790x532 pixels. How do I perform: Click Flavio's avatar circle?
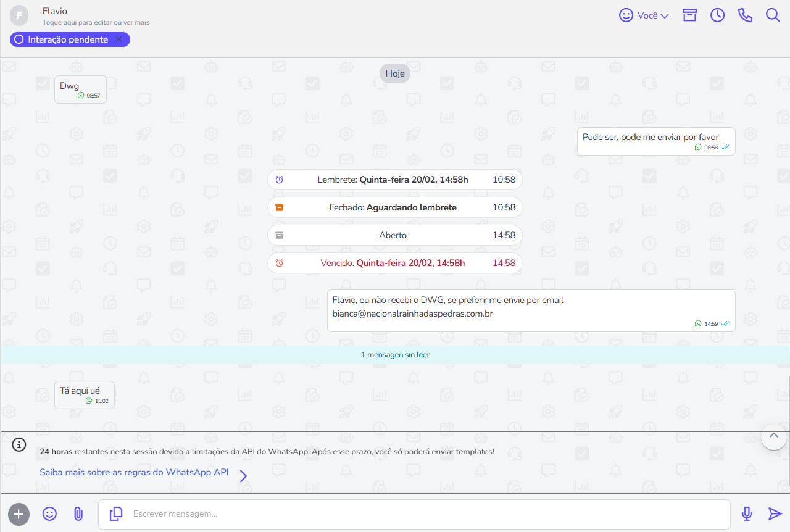(x=20, y=15)
